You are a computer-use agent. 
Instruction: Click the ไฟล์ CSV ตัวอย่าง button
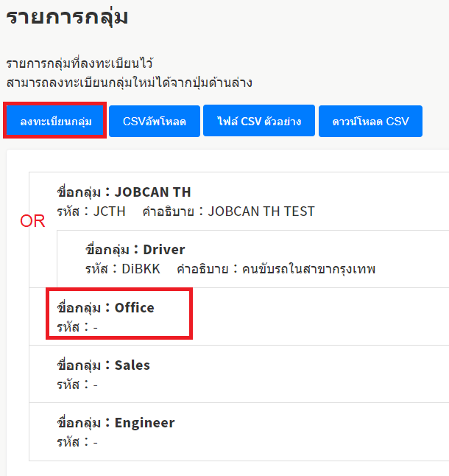tap(258, 121)
